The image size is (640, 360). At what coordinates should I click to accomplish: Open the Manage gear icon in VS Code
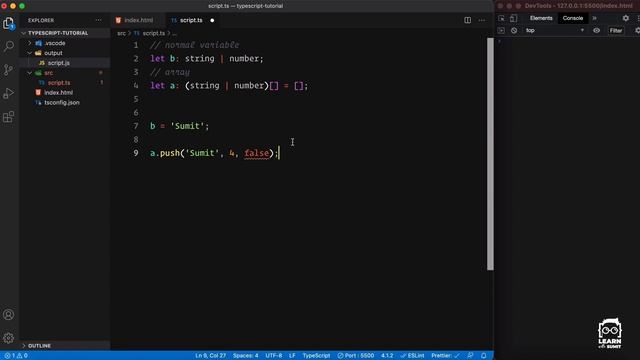coord(9,338)
